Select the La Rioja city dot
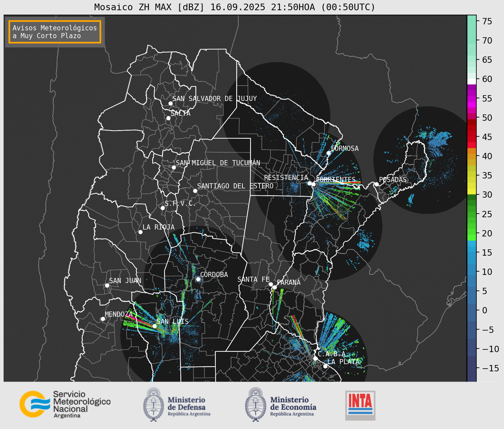 [140, 232]
